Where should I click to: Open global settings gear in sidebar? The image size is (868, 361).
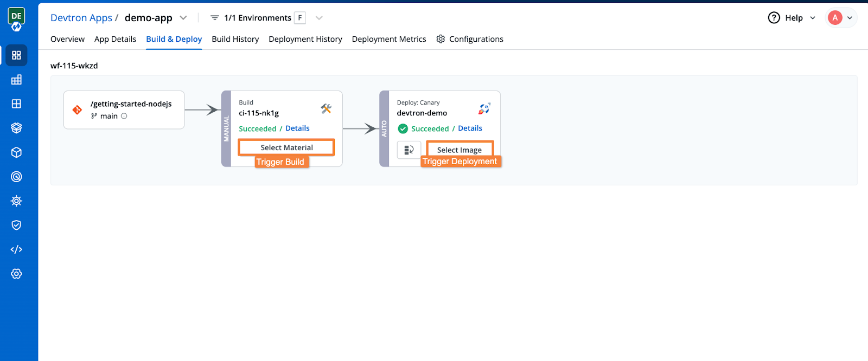tap(16, 274)
